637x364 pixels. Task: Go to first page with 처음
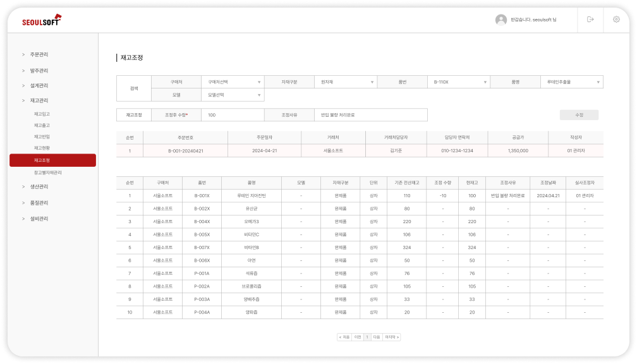click(x=344, y=337)
